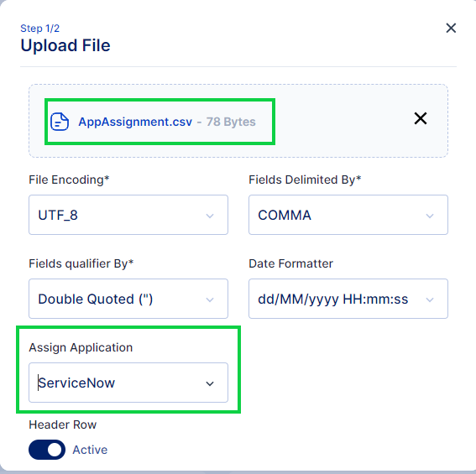Click the chevron in the COMMA field
476x474 pixels.
tap(430, 216)
